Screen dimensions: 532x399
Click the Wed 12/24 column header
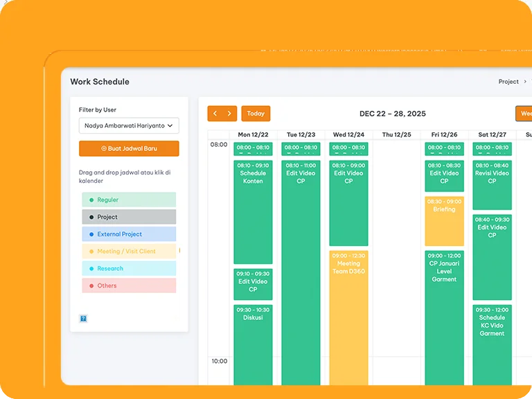click(x=349, y=134)
